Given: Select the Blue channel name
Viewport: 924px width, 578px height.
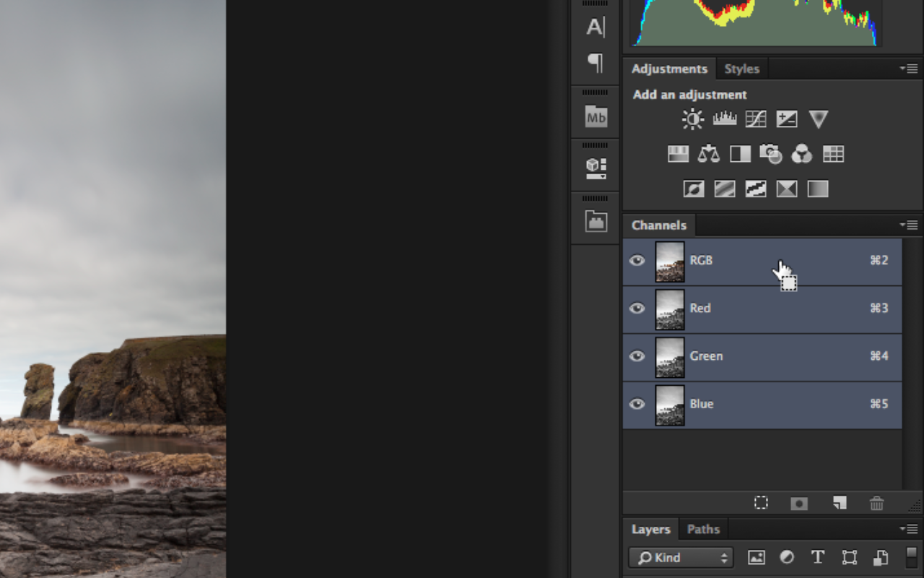Looking at the screenshot, I should point(702,403).
